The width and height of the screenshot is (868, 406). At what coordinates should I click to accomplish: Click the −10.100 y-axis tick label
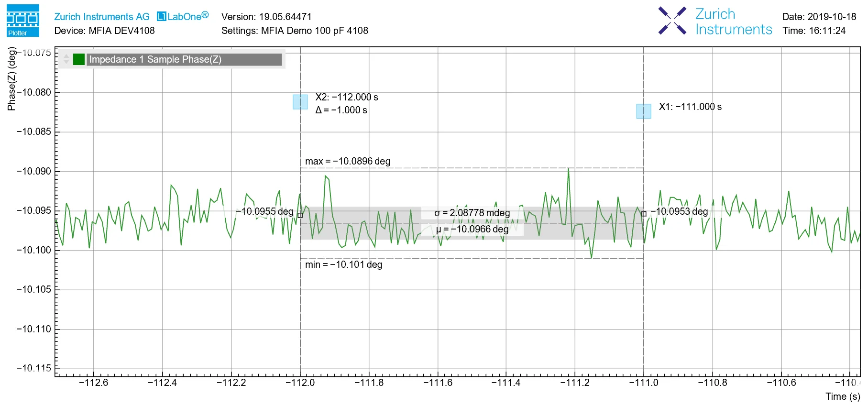click(x=33, y=250)
